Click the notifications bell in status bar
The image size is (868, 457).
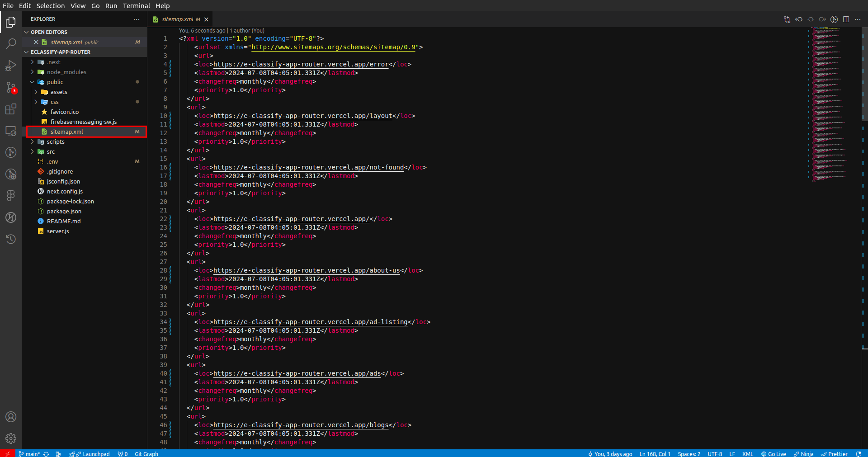pos(858,454)
